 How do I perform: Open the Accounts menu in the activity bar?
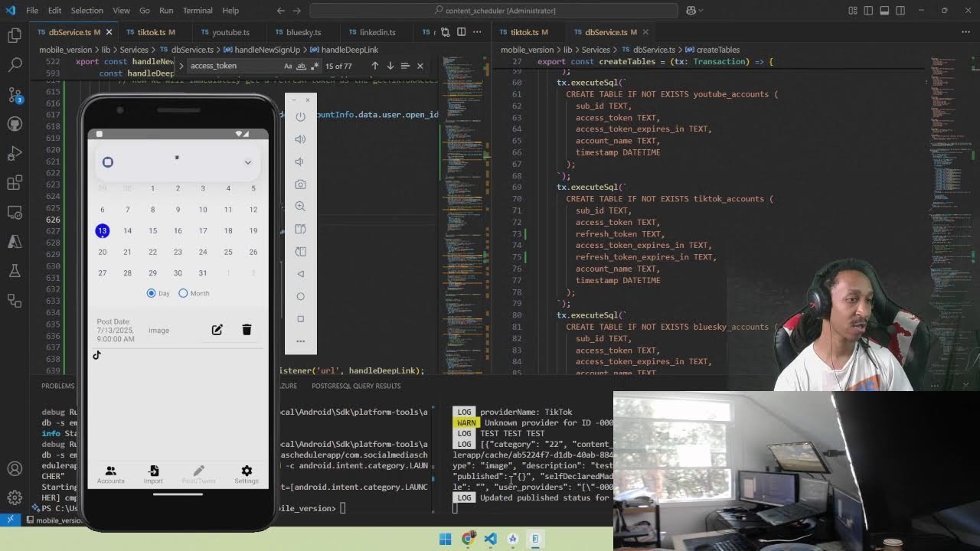(15, 468)
